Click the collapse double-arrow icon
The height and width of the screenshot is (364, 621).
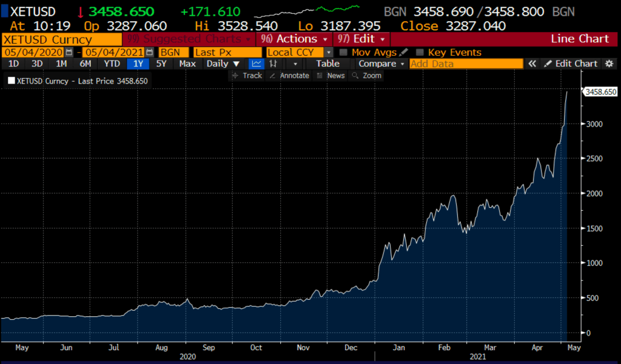(532, 64)
